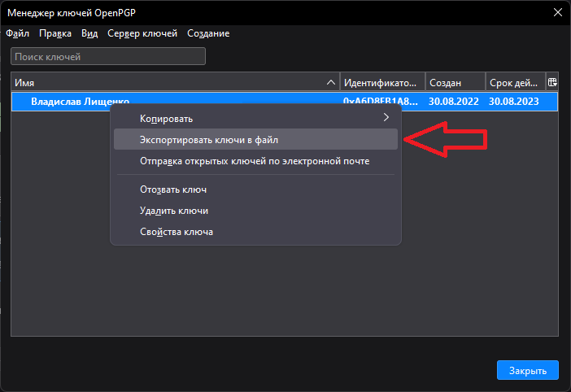Click the key ID 0xA6D8FB1A8 cell
Image resolution: width=571 pixels, height=392 pixels.
click(x=380, y=101)
